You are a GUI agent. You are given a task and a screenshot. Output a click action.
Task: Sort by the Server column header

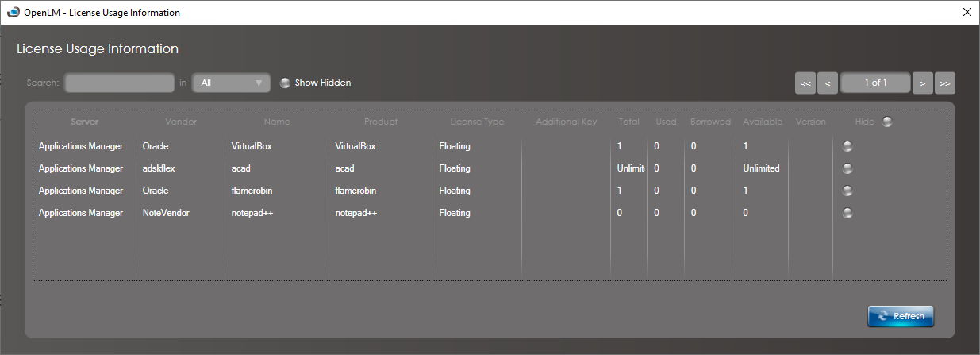click(x=85, y=122)
